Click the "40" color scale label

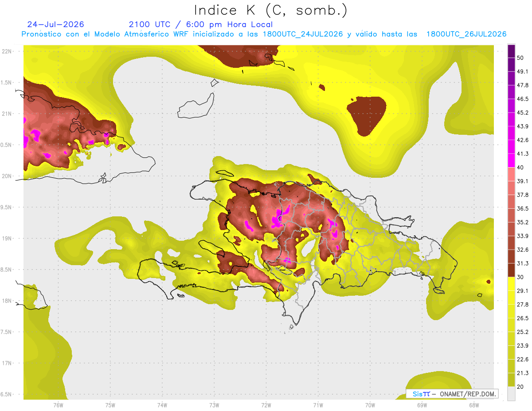pos(520,167)
